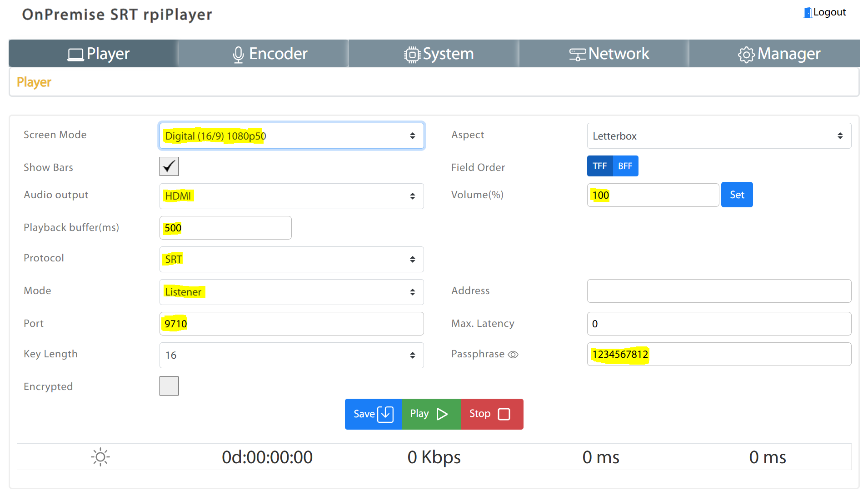This screenshot has width=868, height=501.
Task: Click the Playback buffer input field
Action: click(x=225, y=228)
